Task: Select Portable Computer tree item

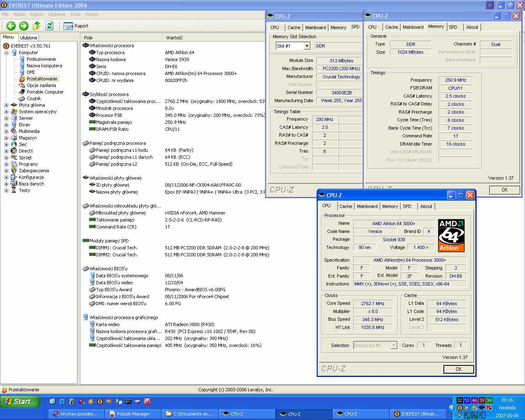Action: tap(45, 92)
